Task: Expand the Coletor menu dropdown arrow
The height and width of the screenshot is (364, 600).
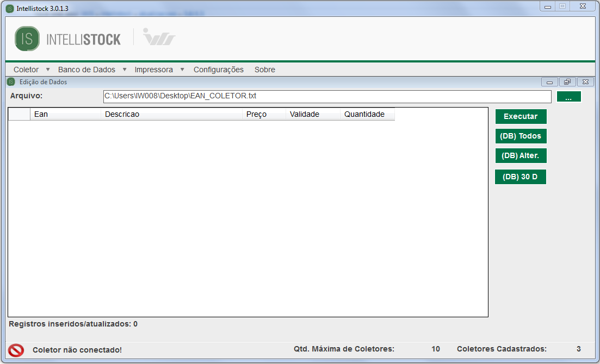Action: [x=48, y=70]
